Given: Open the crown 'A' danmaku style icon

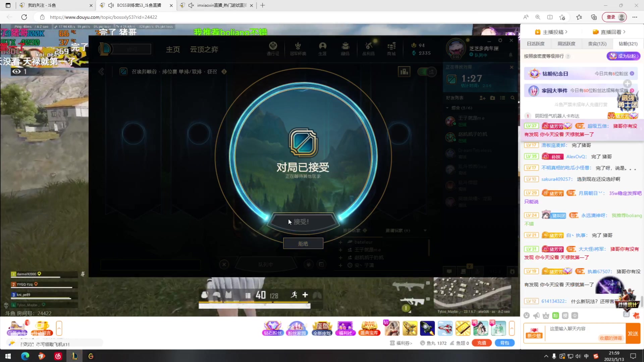Looking at the screenshot, I should tap(546, 315).
